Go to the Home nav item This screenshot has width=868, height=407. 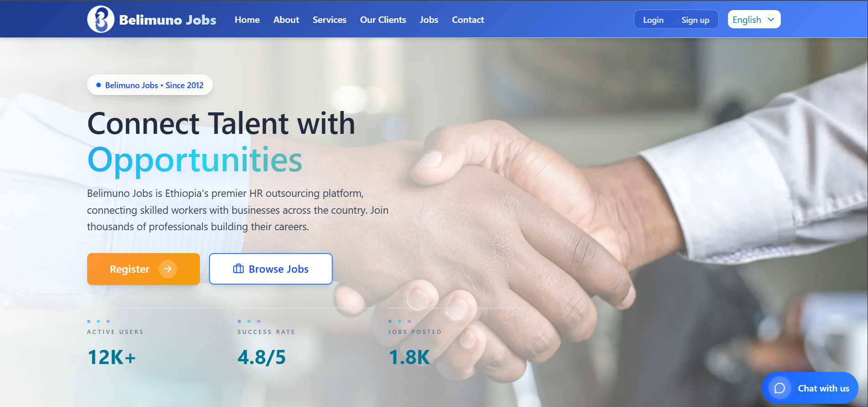pos(247,20)
